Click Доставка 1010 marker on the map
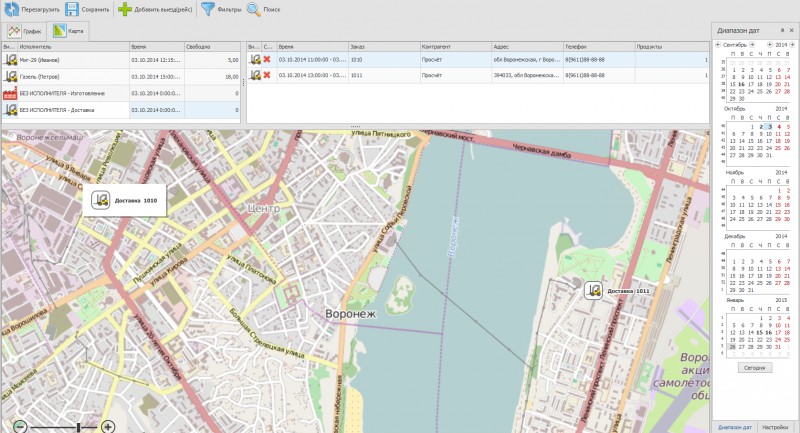This screenshot has height=433, width=800. 101,200
